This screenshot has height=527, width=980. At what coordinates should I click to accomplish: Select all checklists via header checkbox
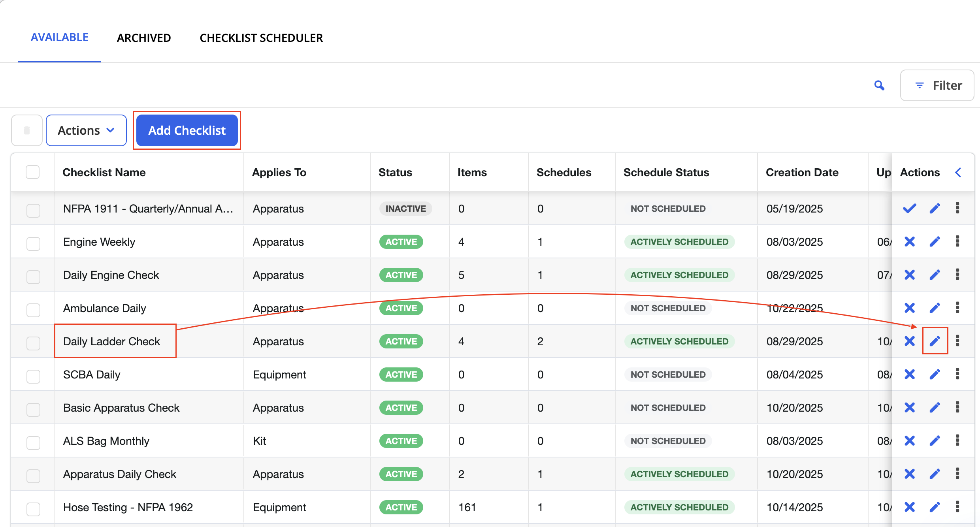click(32, 172)
